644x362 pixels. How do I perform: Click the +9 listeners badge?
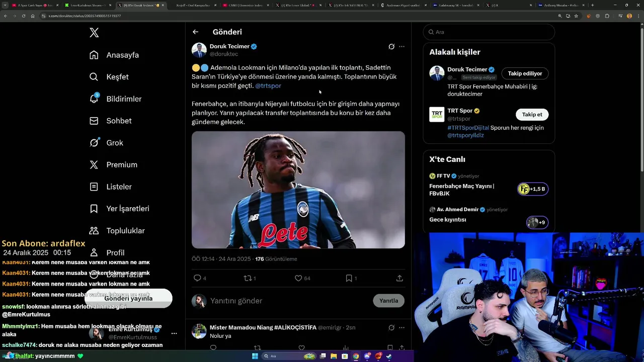pyautogui.click(x=537, y=222)
